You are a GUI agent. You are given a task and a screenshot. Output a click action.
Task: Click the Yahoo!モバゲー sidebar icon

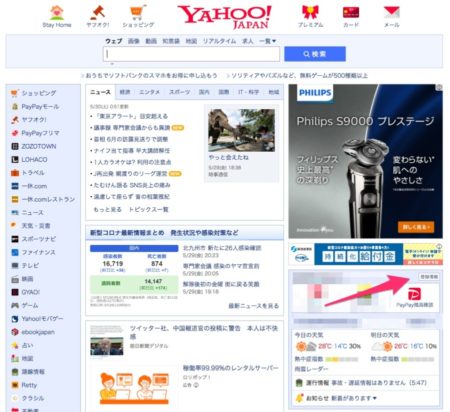click(x=15, y=319)
